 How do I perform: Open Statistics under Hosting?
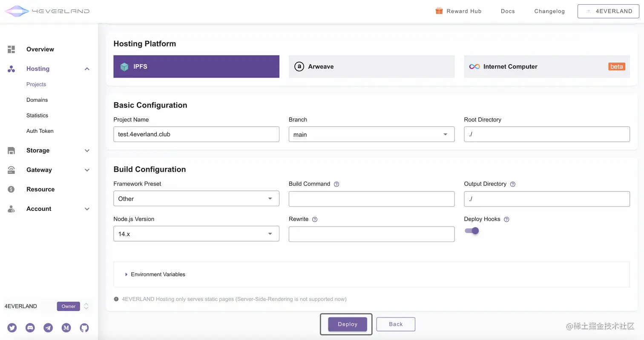coord(37,115)
